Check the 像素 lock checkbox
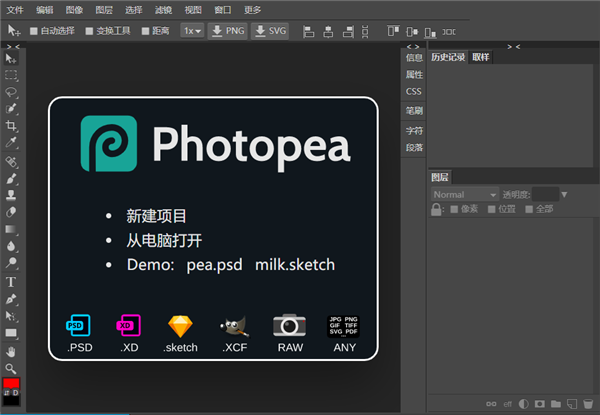Screen dimensions: 600x415 tap(454, 209)
